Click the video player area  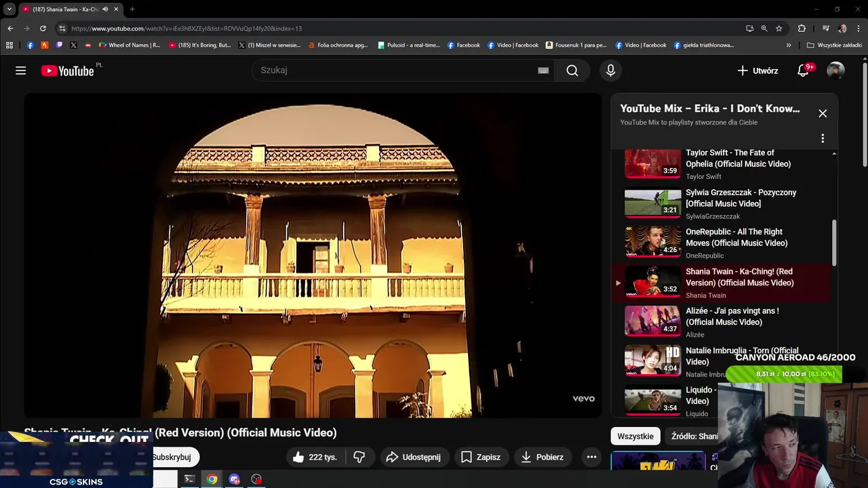point(313,256)
